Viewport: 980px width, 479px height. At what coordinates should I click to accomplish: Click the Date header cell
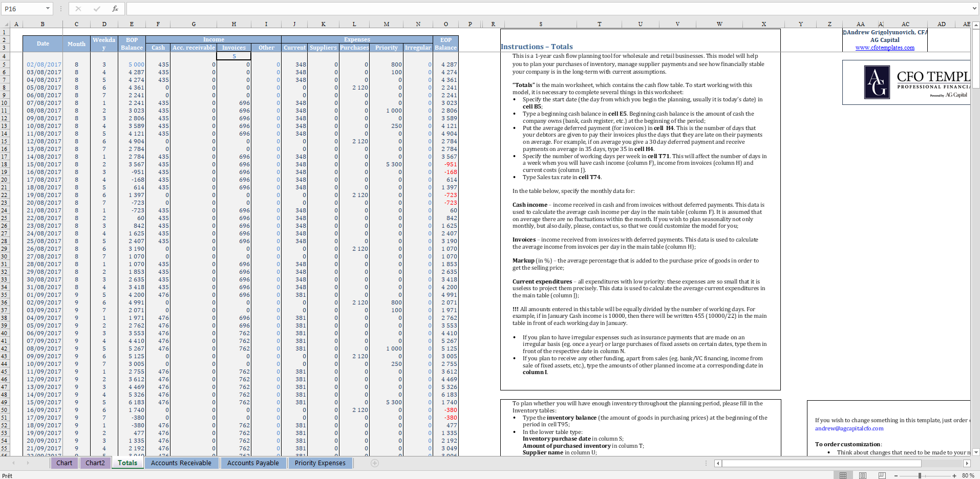pyautogui.click(x=43, y=43)
